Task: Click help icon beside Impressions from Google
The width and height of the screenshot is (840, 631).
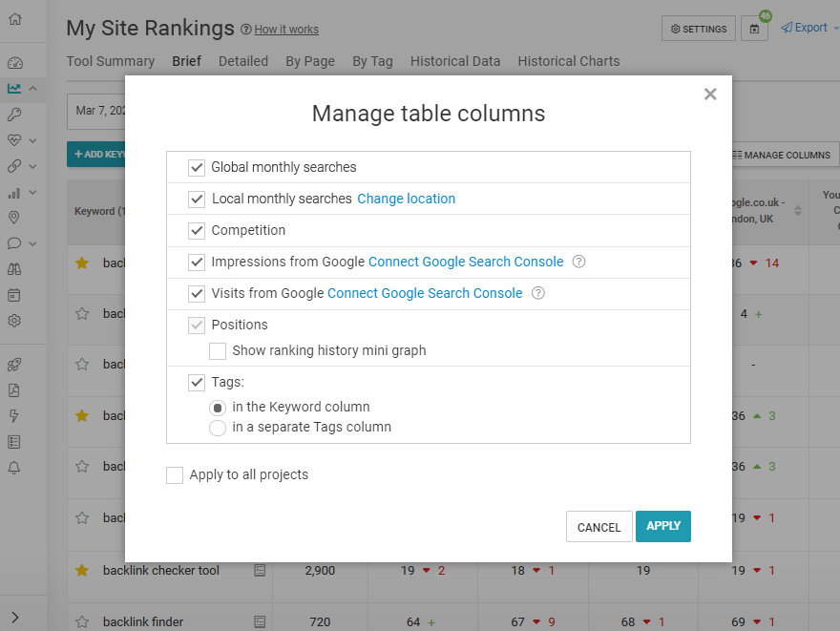Action: [x=578, y=262]
